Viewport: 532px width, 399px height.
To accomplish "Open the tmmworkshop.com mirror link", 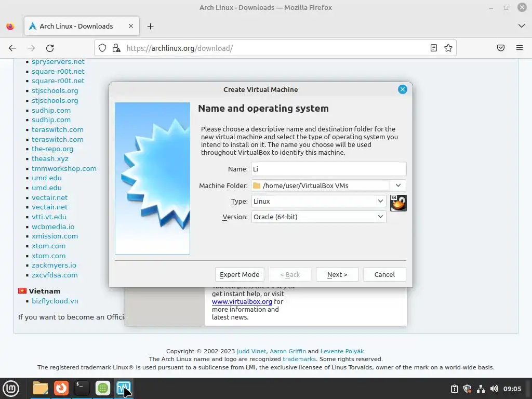I will click(64, 169).
